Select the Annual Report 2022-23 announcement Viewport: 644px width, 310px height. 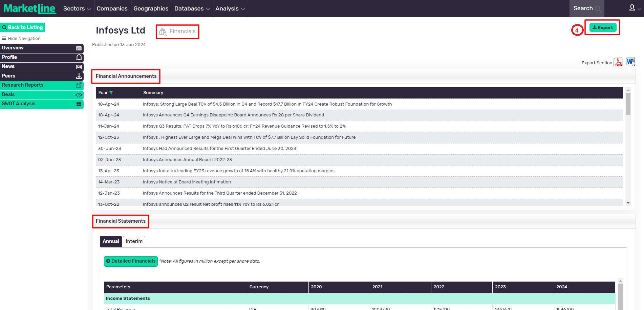[360, 160]
